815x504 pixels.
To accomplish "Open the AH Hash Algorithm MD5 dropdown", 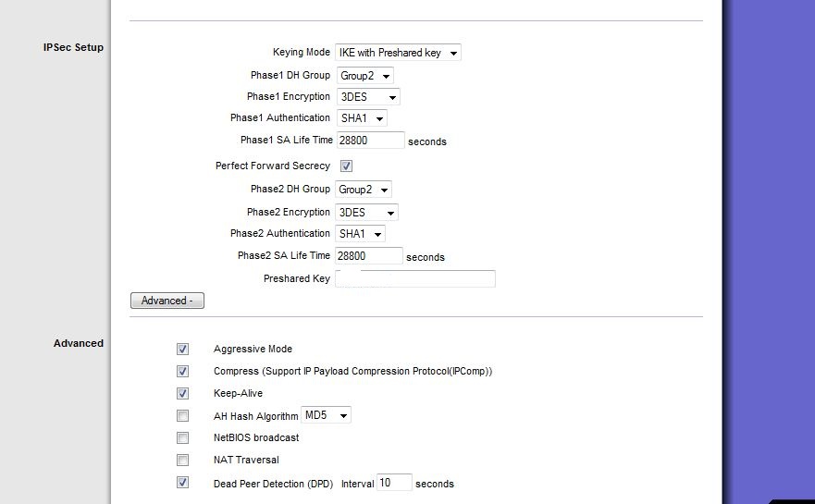I will point(326,415).
